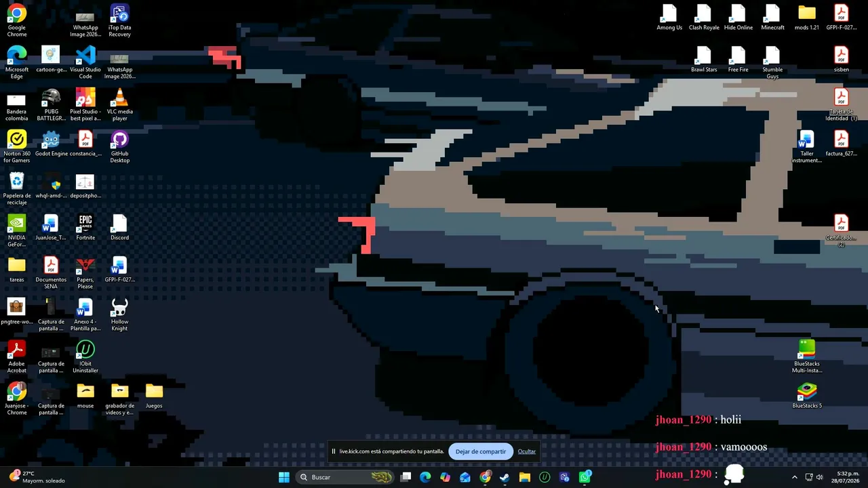868x488 pixels.
Task: Launch the Brawl Stars shortcut
Action: 704,60
